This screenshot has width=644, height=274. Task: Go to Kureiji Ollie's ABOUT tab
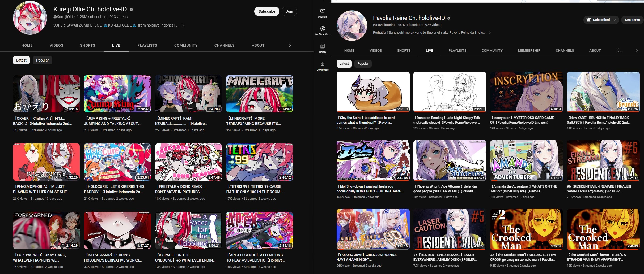pos(258,45)
